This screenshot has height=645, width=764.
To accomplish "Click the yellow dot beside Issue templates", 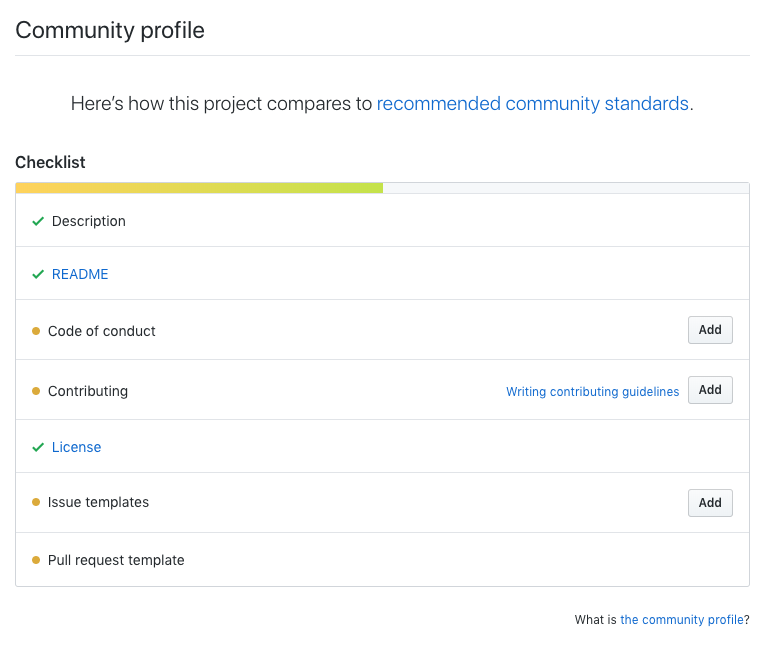I will tap(36, 503).
